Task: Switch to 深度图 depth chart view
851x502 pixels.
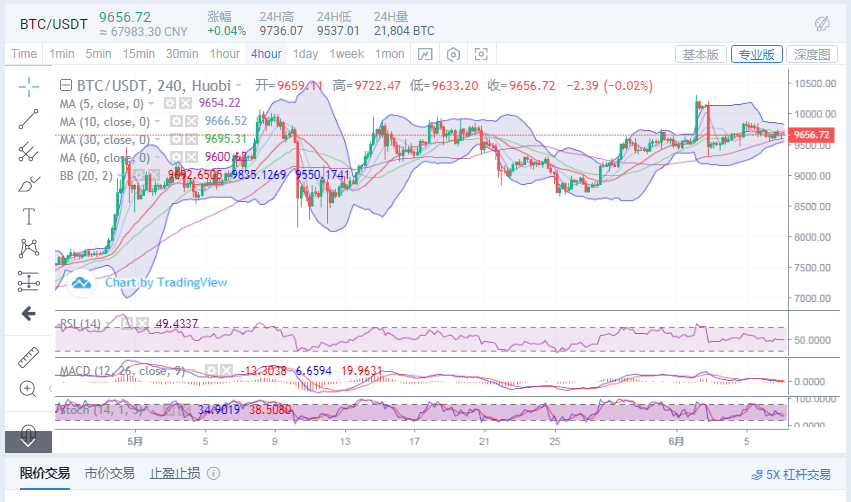Action: pos(811,54)
